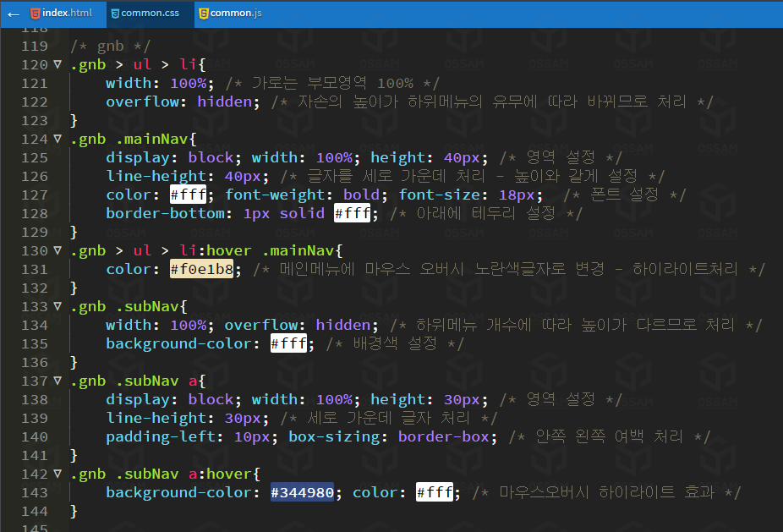This screenshot has width=783, height=532.
Task: Collapse the .gnb .subNav block at line 133
Action: coord(57,306)
